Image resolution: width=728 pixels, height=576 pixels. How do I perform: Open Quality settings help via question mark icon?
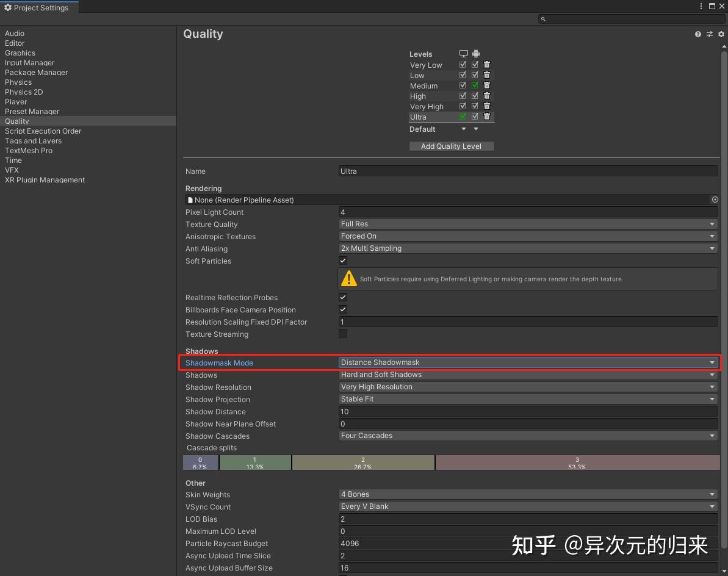click(x=697, y=34)
